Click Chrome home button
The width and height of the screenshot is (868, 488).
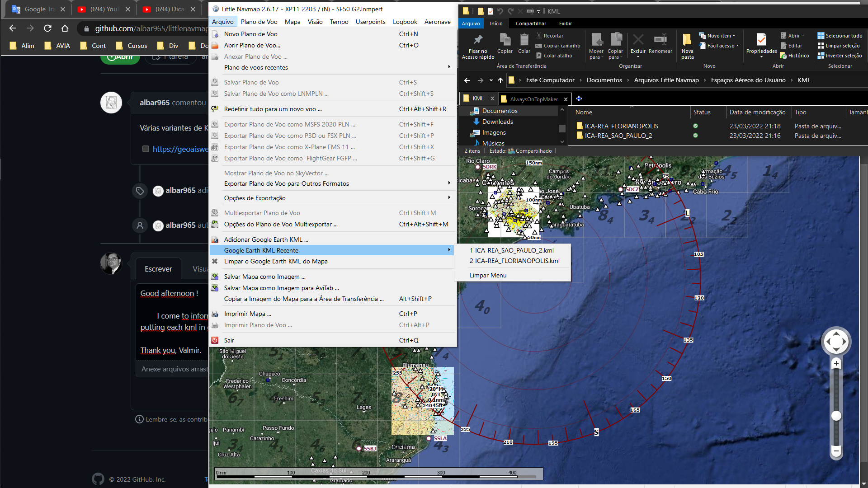tap(65, 28)
